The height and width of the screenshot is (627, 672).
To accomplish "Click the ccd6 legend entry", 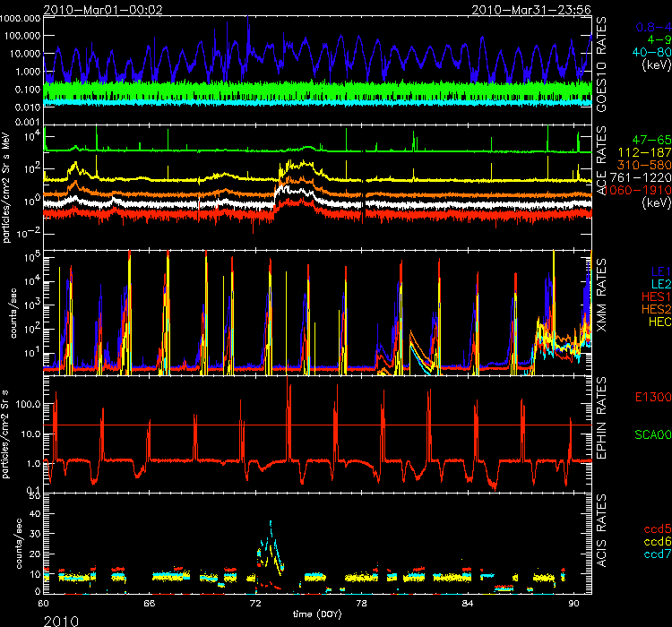I will 658,541.
